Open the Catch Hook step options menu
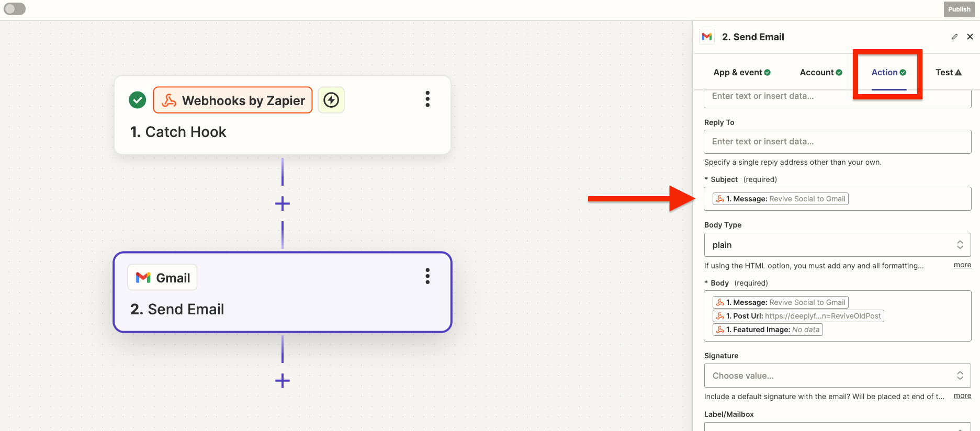This screenshot has width=980, height=431. tap(427, 99)
